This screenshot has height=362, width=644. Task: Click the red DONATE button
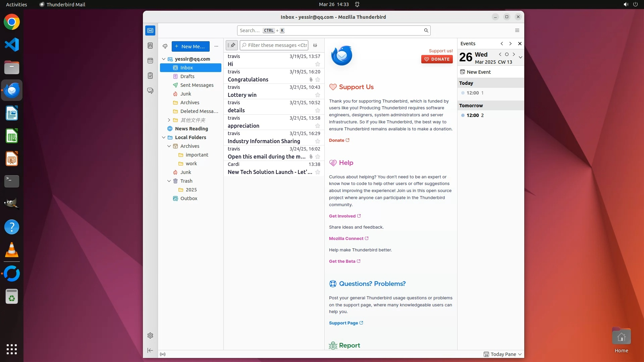click(x=437, y=59)
